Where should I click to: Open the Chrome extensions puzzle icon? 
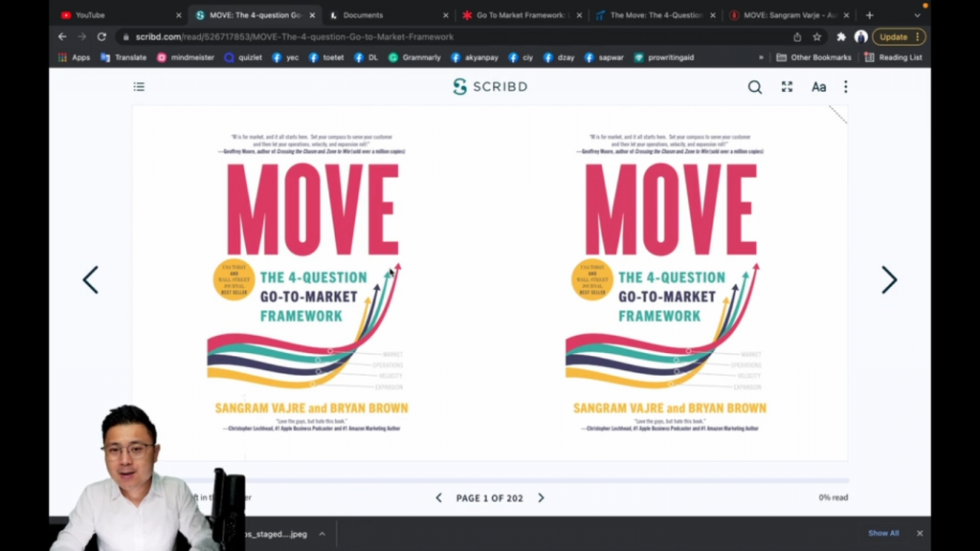(x=841, y=37)
